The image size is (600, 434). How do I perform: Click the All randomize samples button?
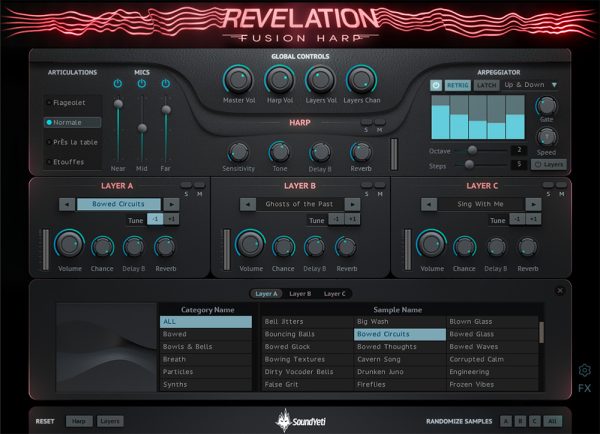(x=553, y=421)
